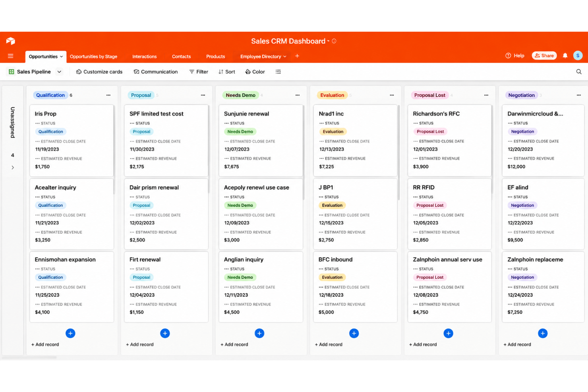Switch to the Interactions tab
Viewport: 588px width, 392px height.
[144, 56]
